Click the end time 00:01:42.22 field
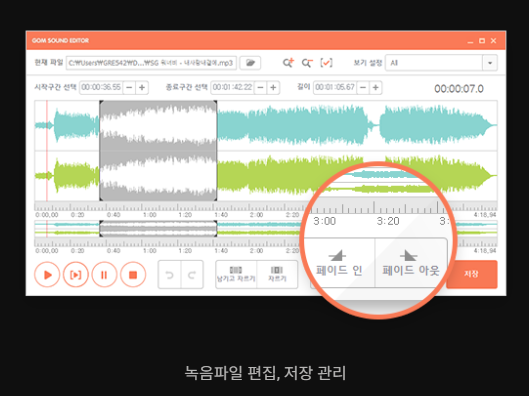The width and height of the screenshot is (529, 396). tap(232, 88)
